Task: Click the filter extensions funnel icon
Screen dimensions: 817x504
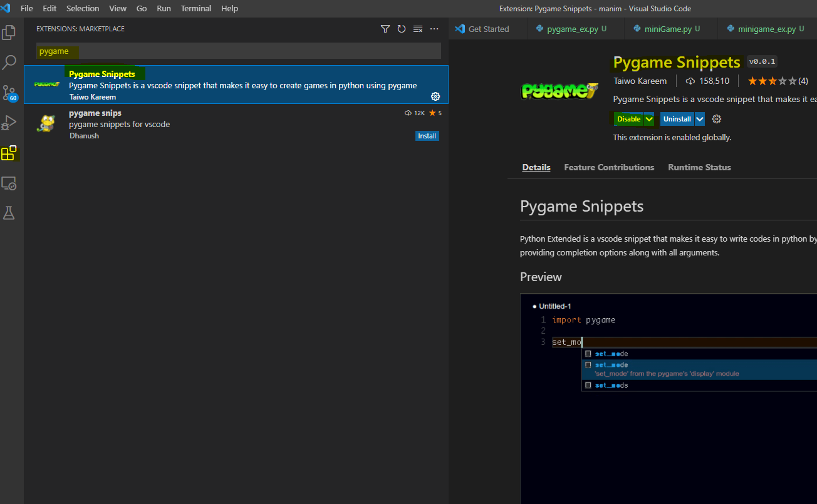Action: pyautogui.click(x=385, y=29)
